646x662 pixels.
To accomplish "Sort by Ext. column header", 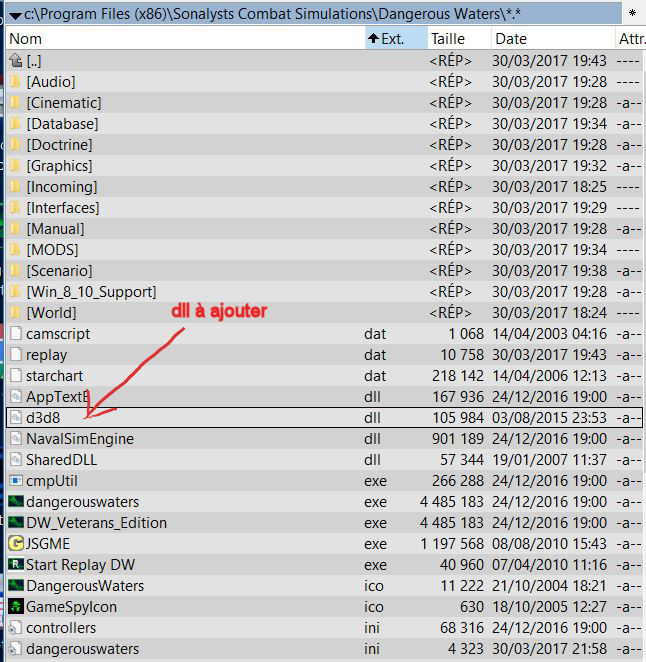I will pyautogui.click(x=393, y=39).
